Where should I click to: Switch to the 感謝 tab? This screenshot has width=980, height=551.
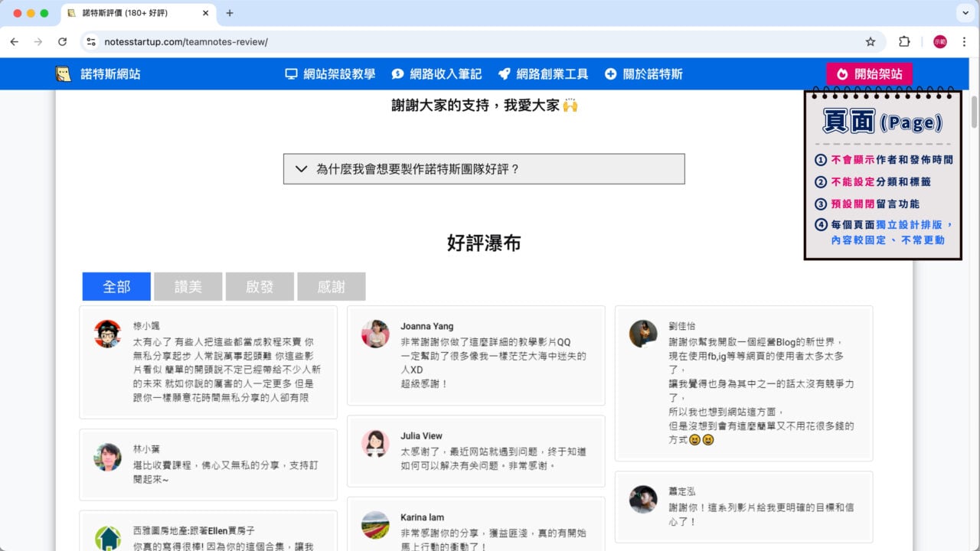(x=332, y=286)
